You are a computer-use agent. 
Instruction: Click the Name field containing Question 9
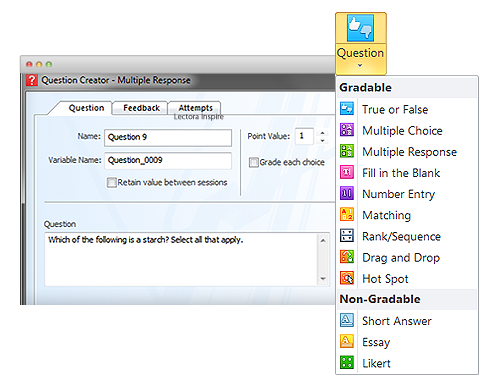coord(168,138)
